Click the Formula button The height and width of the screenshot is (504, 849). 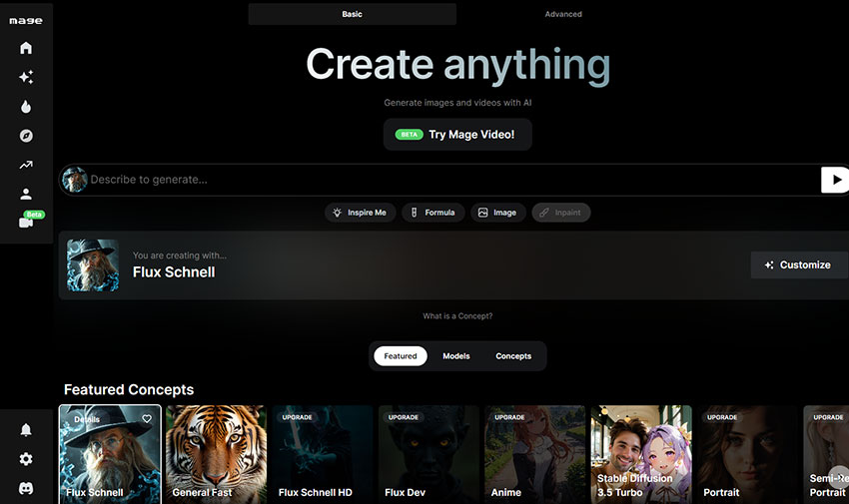pos(432,213)
